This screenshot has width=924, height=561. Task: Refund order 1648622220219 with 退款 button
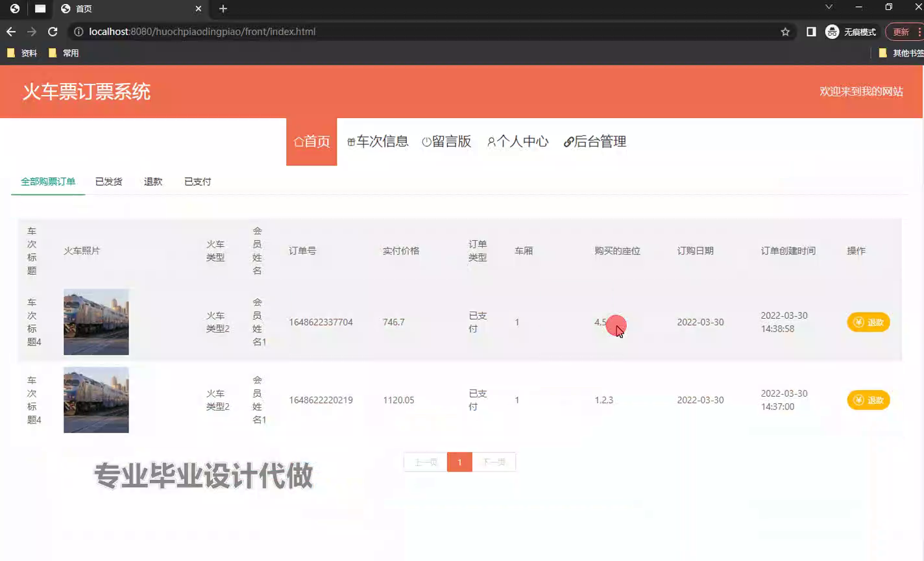click(x=868, y=400)
